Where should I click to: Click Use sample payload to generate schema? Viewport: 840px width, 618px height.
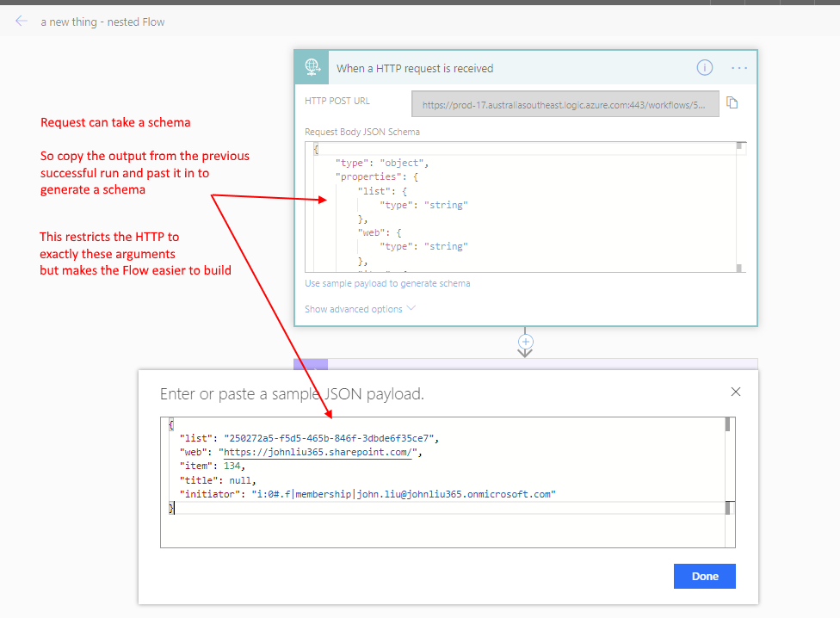tap(387, 283)
